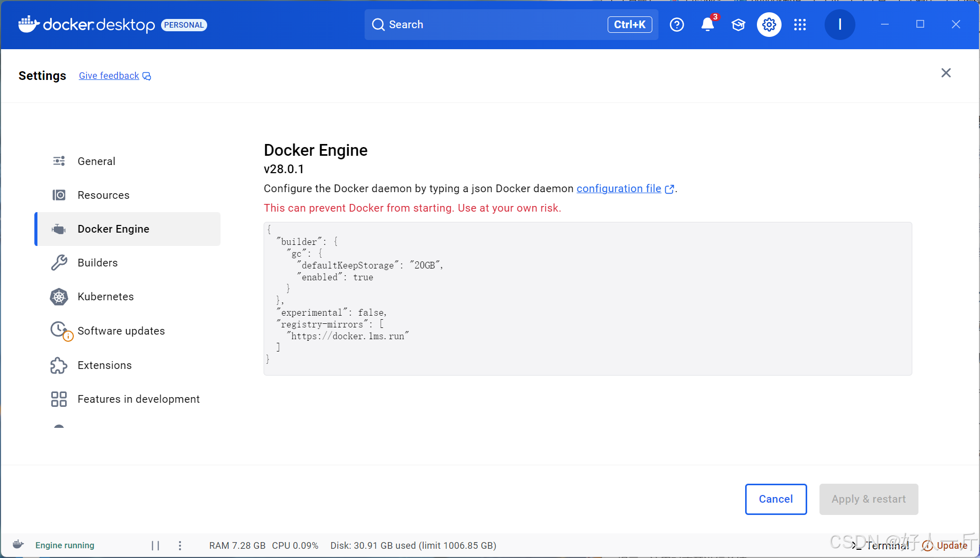Select the Docker Engine settings section
The width and height of the screenshot is (980, 558).
[128, 229]
